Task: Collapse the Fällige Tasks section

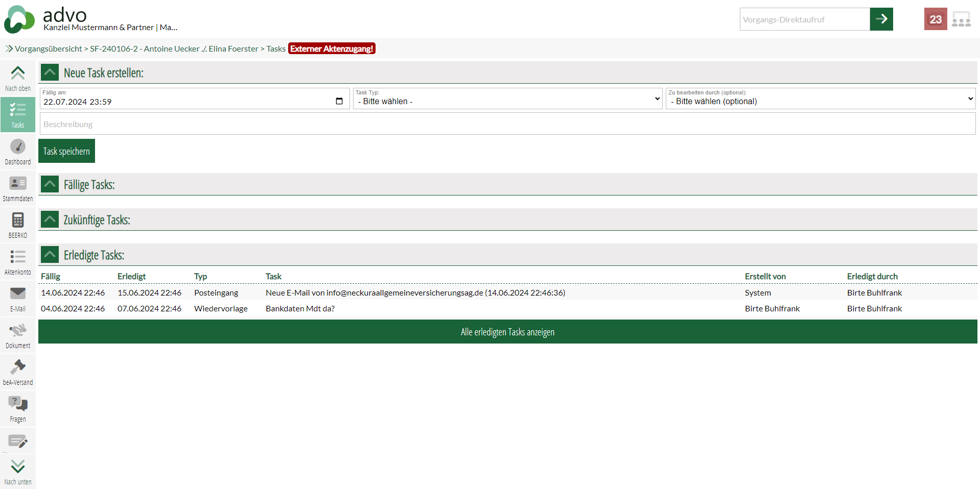Action: [x=50, y=184]
